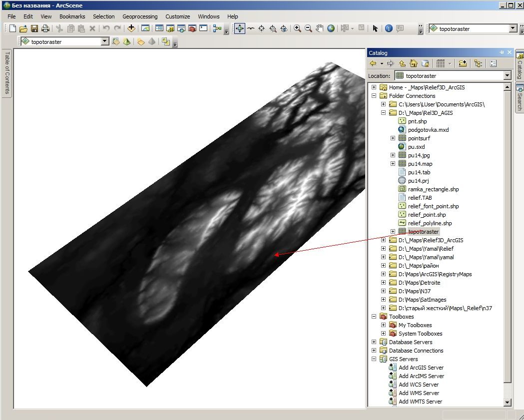Viewport: 524px width, 420px height.
Task: Open the Bookmarks menu
Action: (72, 16)
